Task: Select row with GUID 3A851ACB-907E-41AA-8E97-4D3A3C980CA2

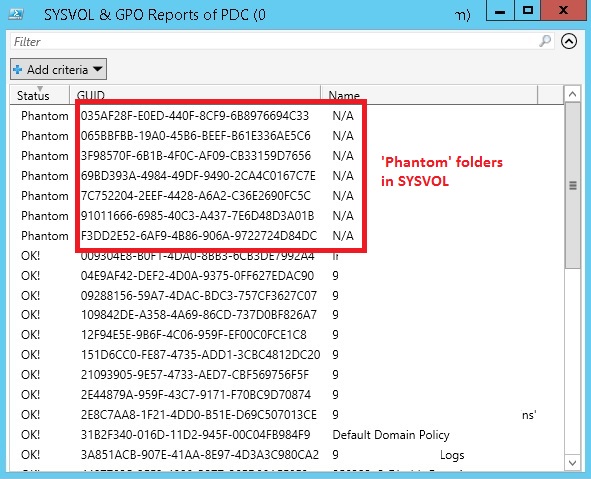Action: (286, 455)
